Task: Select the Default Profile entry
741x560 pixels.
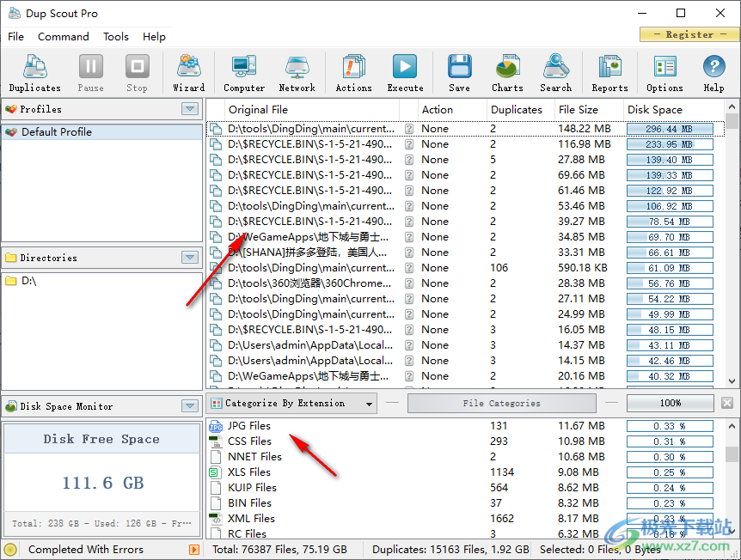Action: (x=102, y=132)
